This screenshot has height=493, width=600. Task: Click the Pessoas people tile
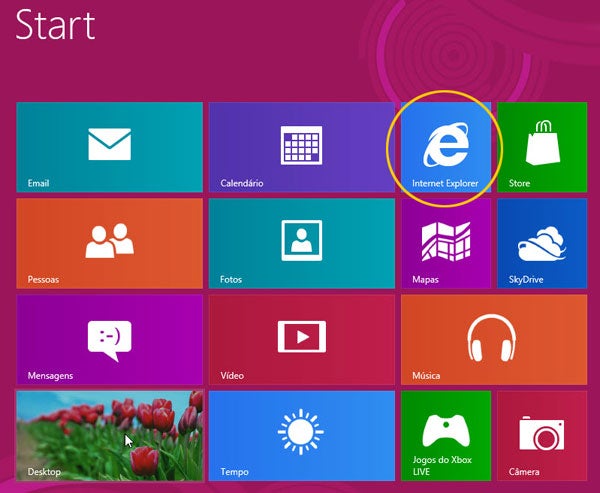pyautogui.click(x=109, y=242)
